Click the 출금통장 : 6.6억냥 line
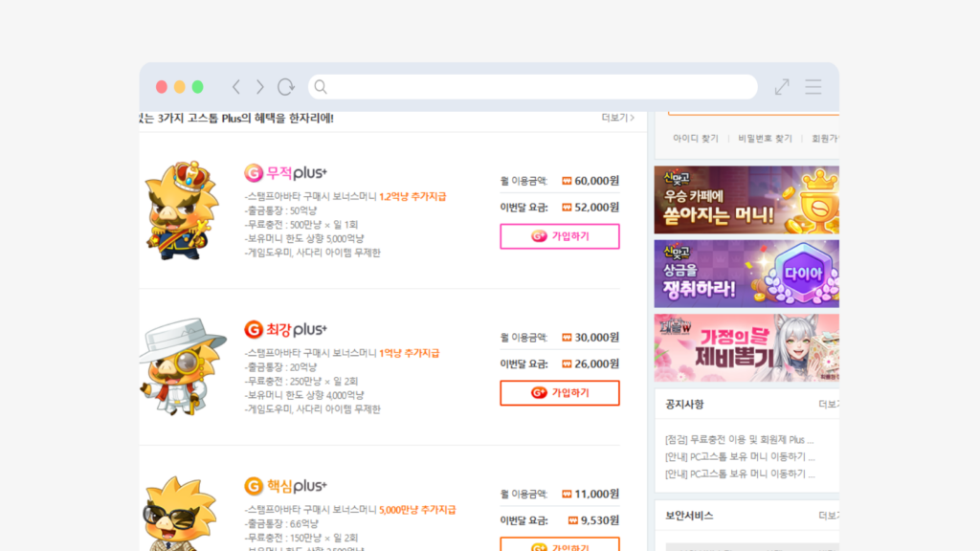Viewport: 980px width, 551px height. point(281,523)
